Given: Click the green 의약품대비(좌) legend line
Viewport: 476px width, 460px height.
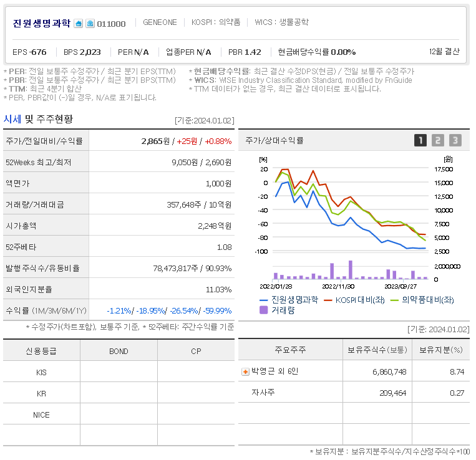Looking at the screenshot, I should coord(394,300).
